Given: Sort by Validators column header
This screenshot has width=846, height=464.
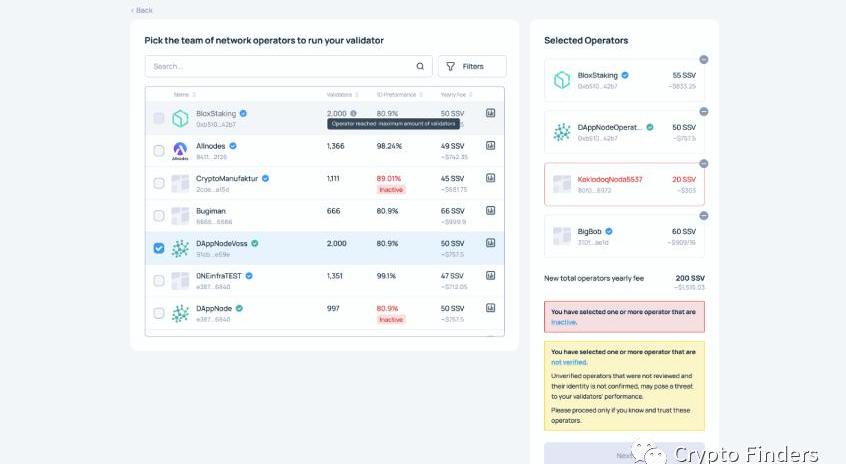Looking at the screenshot, I should pyautogui.click(x=342, y=94).
